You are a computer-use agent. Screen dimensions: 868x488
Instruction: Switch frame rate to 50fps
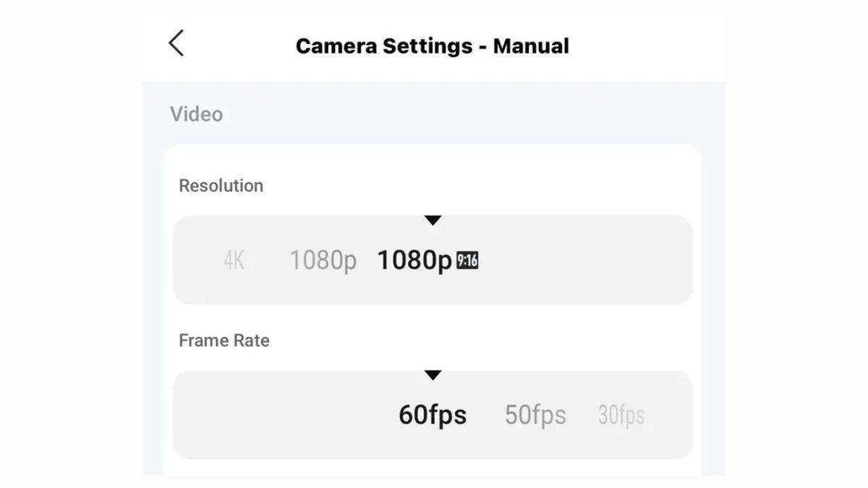[x=535, y=415]
